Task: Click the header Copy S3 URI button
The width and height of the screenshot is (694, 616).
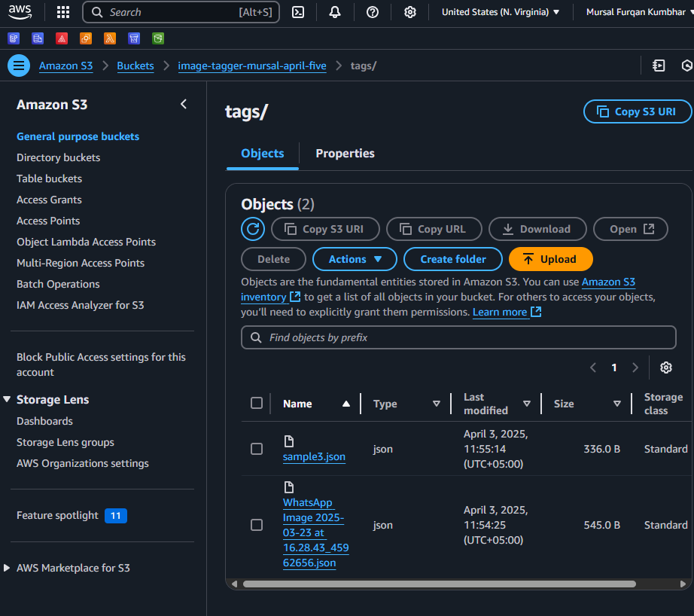Action: [638, 111]
